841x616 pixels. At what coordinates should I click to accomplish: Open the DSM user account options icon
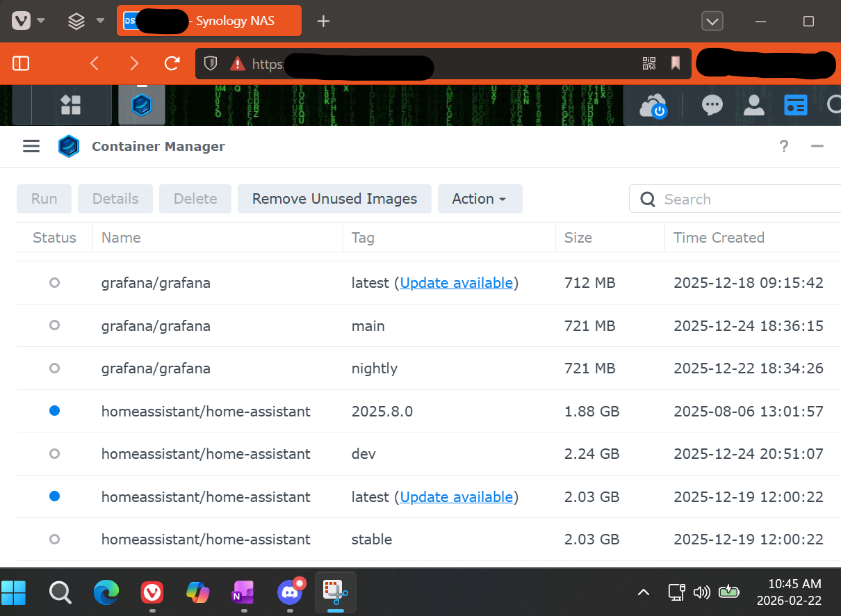click(x=753, y=105)
